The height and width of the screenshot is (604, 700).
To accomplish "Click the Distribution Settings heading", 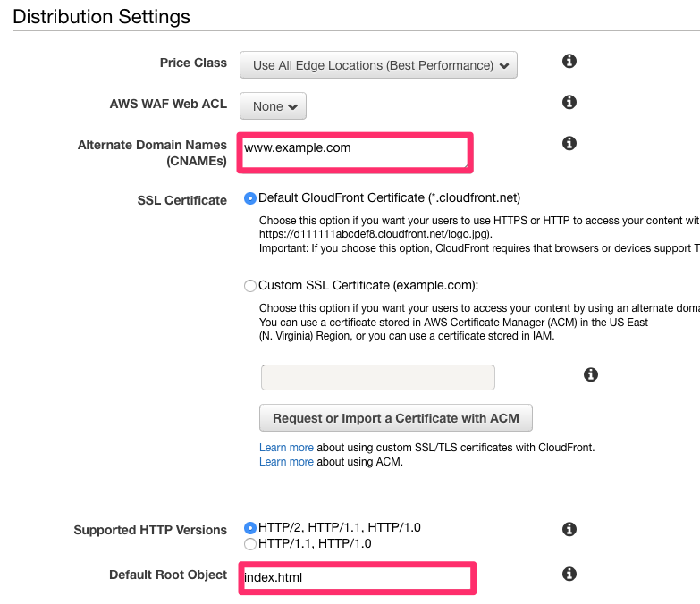I will point(102,16).
